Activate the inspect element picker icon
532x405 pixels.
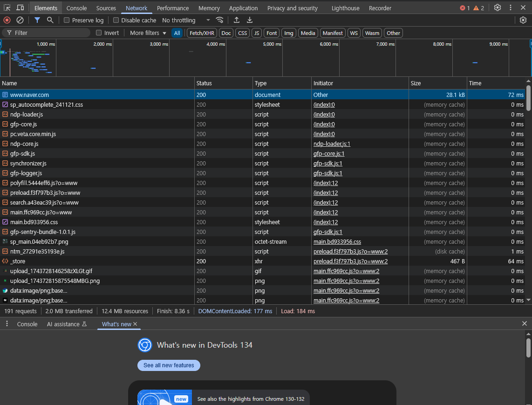pyautogui.click(x=7, y=8)
